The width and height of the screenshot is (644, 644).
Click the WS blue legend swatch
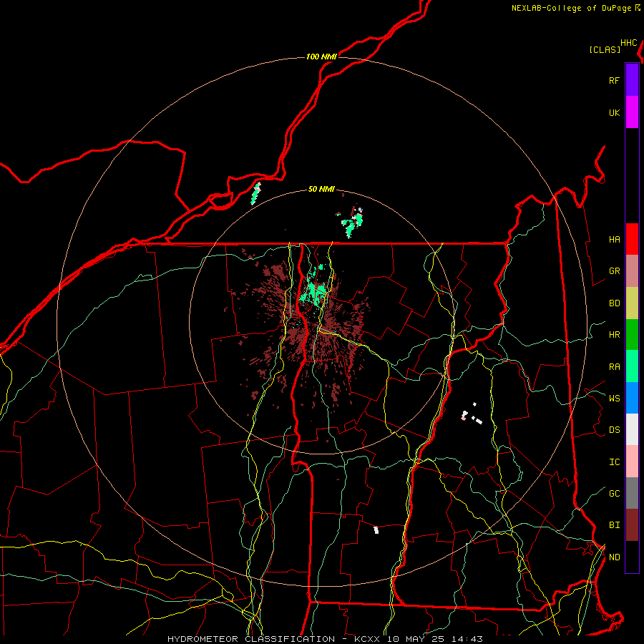click(632, 398)
